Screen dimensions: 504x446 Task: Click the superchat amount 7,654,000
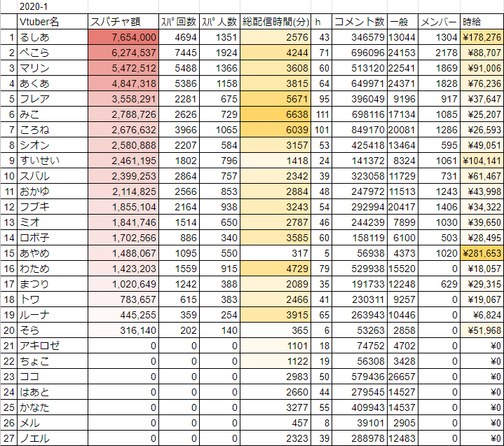123,36
